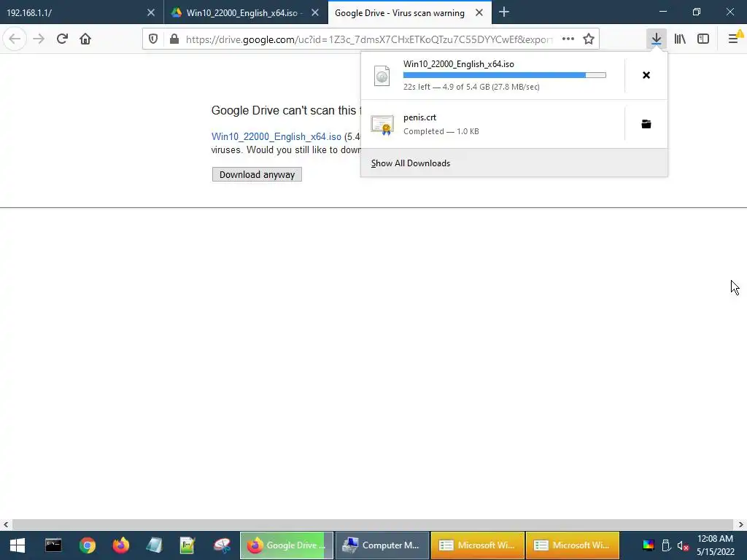Open containing folder for penis.crt
The width and height of the screenshot is (747, 560).
[x=646, y=124]
